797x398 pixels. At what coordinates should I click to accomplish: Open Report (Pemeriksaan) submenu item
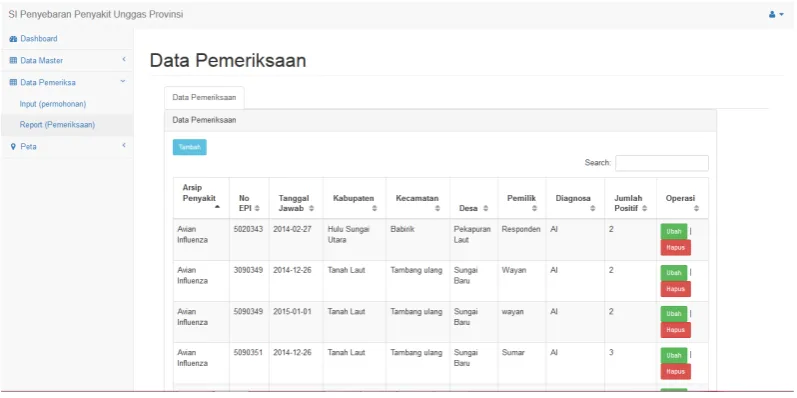tap(67, 125)
